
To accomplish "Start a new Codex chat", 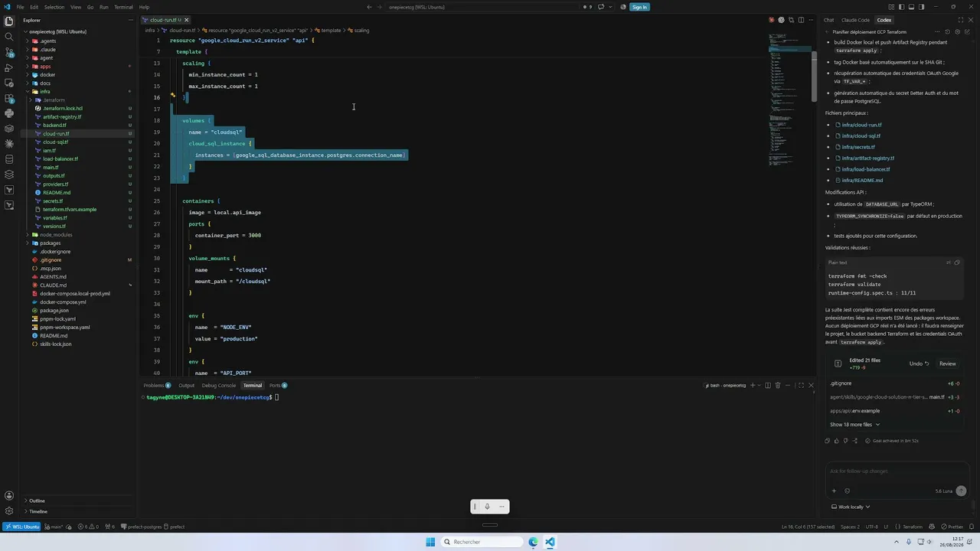I will click(966, 32).
